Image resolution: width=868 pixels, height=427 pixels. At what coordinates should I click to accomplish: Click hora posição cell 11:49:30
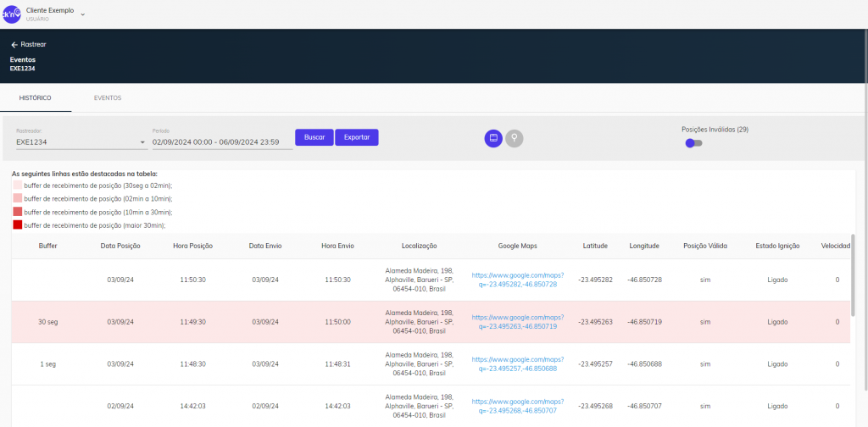click(x=192, y=322)
